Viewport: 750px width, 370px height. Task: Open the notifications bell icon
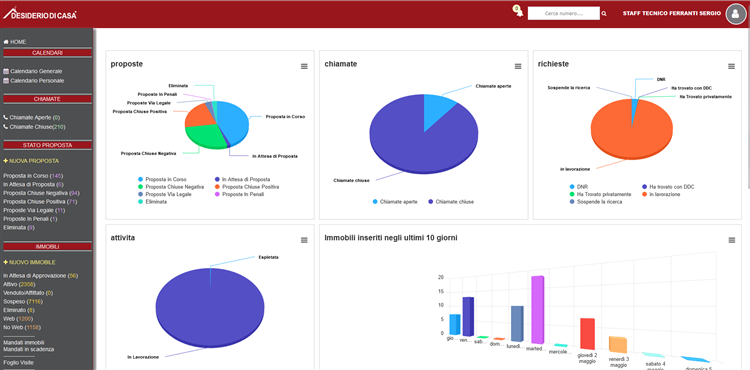pyautogui.click(x=519, y=13)
